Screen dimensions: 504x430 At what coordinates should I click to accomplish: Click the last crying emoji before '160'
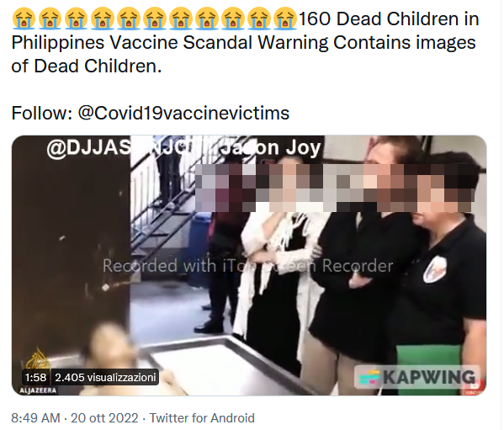coord(284,19)
